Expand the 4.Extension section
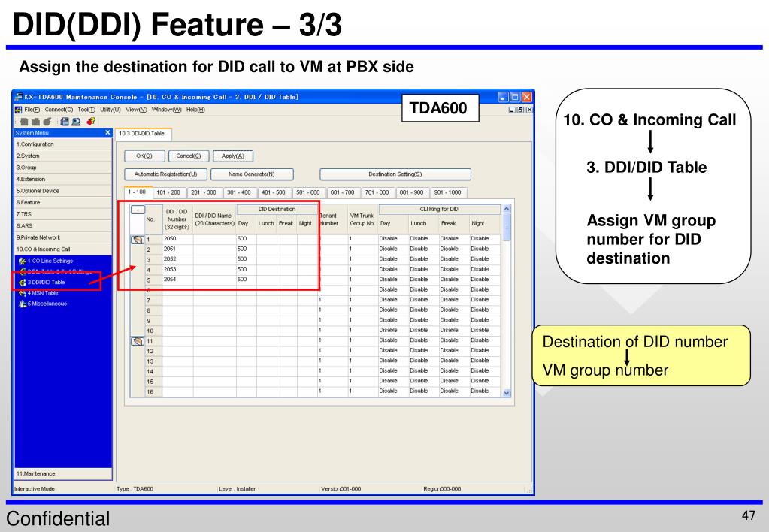Screen dimensions: 769x532 [63, 180]
